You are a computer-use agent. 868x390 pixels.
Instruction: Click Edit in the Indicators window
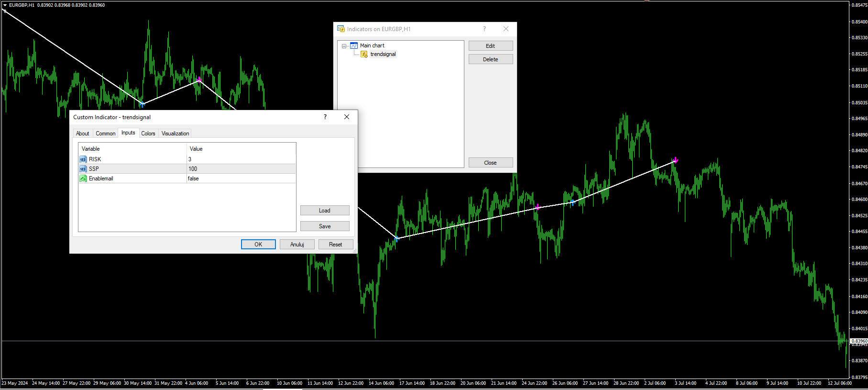(491, 46)
